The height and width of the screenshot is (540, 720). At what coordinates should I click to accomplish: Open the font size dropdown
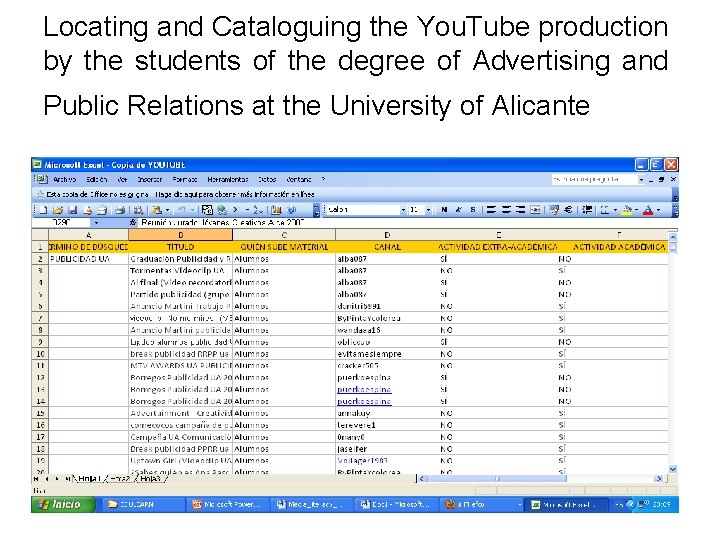tap(428, 210)
